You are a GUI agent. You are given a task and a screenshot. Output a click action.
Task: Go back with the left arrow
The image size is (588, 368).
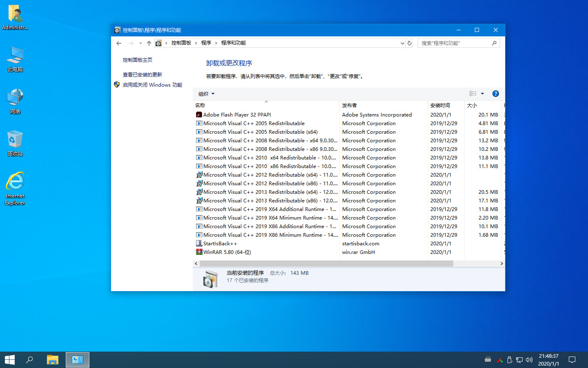[x=119, y=43]
